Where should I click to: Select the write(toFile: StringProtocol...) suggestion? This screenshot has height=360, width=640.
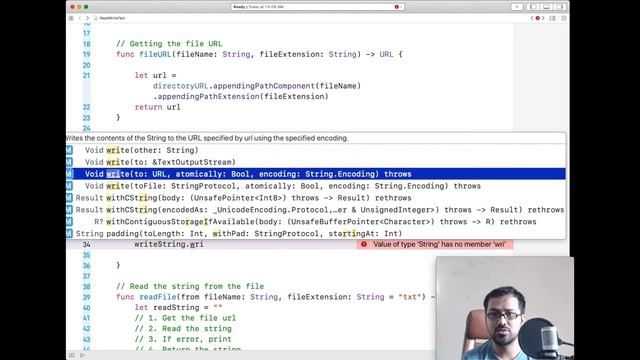(x=316, y=186)
